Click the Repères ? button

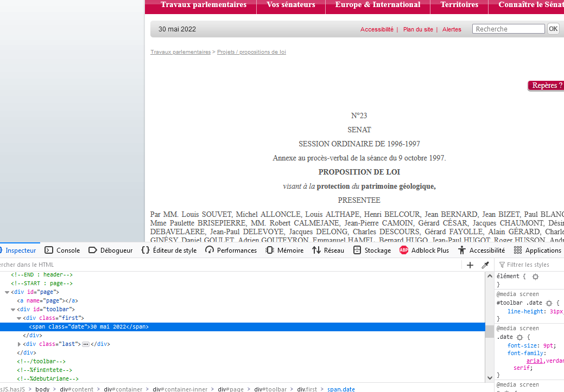click(546, 86)
